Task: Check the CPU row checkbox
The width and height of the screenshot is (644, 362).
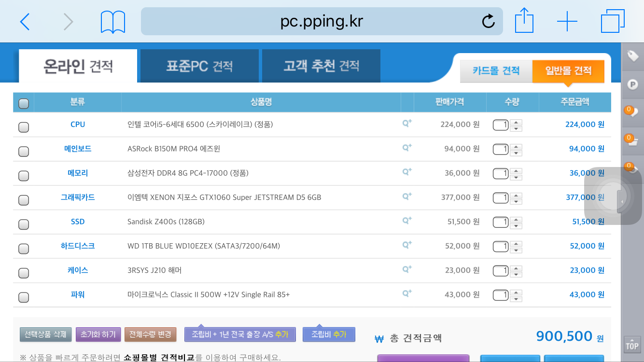Action: [x=23, y=127]
